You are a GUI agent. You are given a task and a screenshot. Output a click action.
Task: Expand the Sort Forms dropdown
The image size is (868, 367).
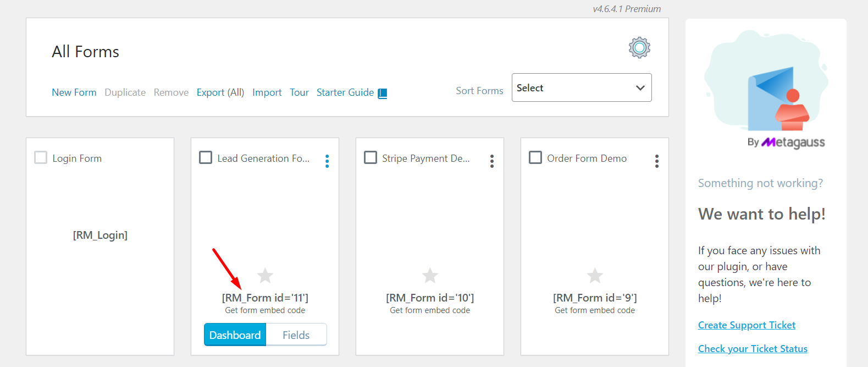tap(581, 88)
